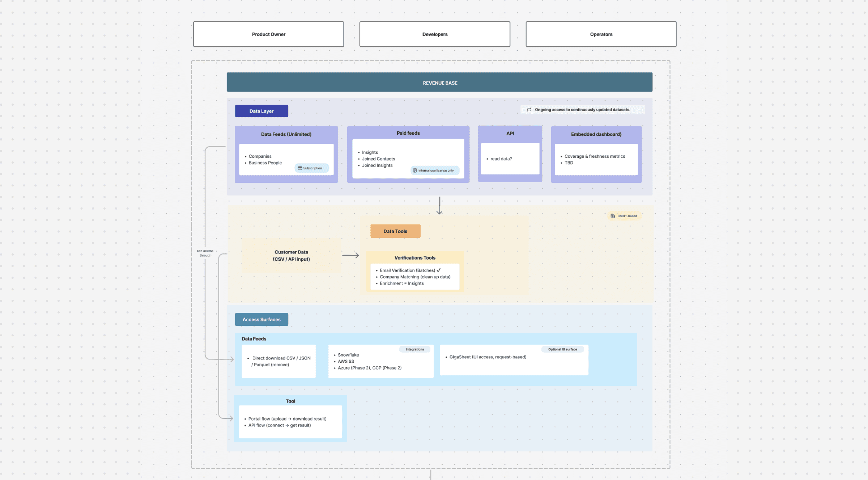This screenshot has height=480, width=868.
Task: Click the Optional UI surface tag
Action: 562,349
